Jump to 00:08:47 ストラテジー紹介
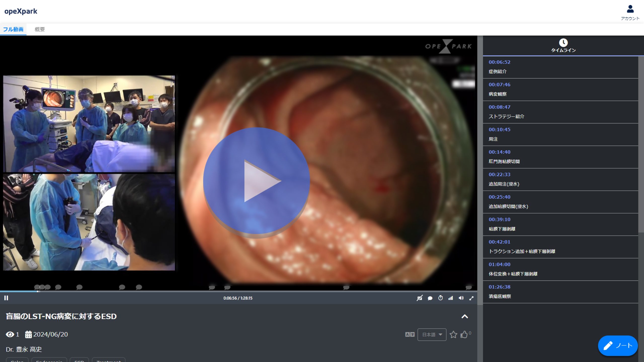The height and width of the screenshot is (362, 644). (x=560, y=112)
